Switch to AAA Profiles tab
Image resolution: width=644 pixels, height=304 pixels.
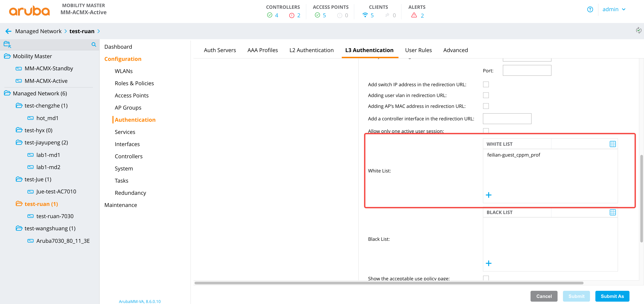point(263,50)
